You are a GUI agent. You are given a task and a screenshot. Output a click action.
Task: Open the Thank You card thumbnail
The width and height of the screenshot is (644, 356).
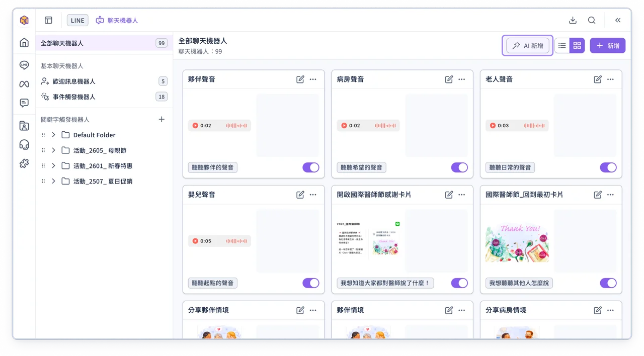(x=517, y=243)
